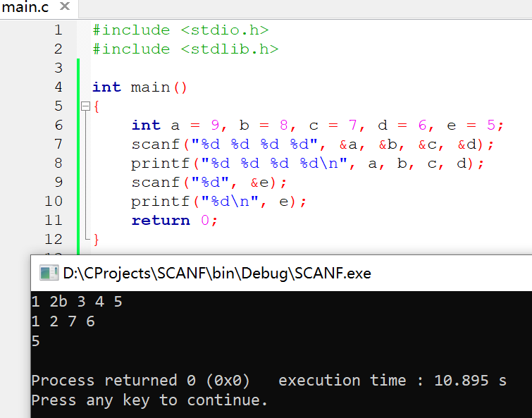Image resolution: width=532 pixels, height=418 pixels.
Task: Click the 'int main()' declaration
Action: coord(140,87)
